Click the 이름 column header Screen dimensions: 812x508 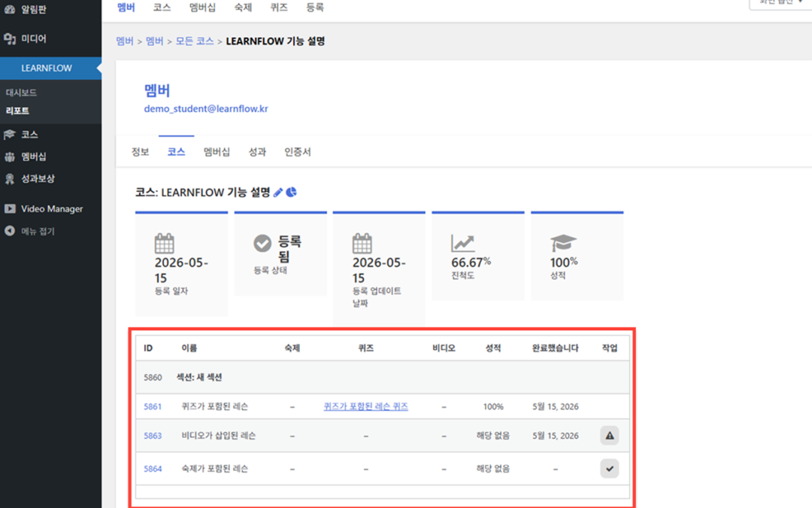[x=189, y=348]
